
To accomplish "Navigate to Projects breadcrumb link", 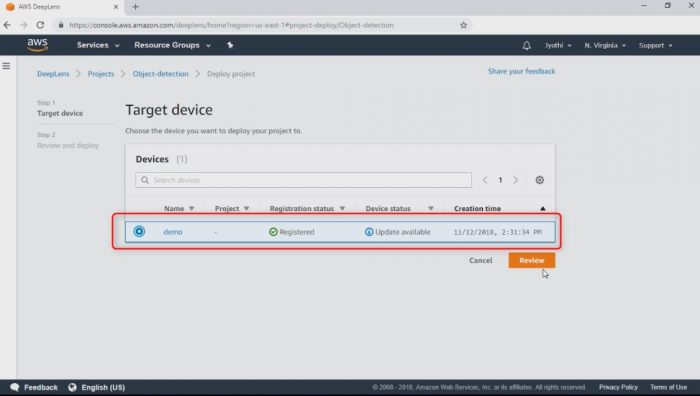I will [x=101, y=74].
